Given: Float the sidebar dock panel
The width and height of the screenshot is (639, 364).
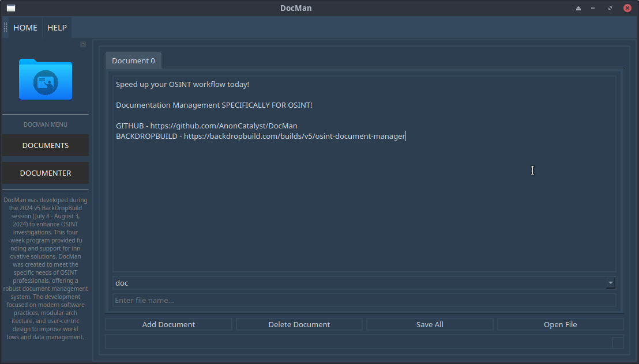Looking at the screenshot, I should click(83, 44).
